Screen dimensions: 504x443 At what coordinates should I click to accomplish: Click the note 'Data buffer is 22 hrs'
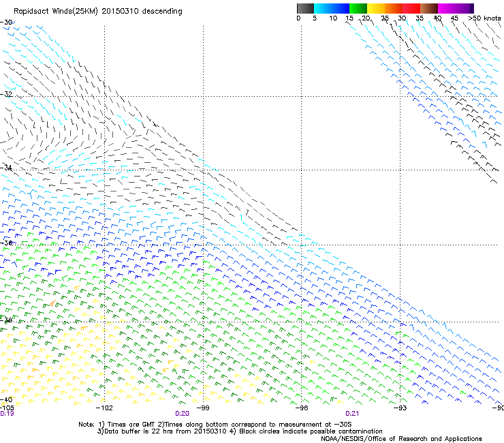pyautogui.click(x=139, y=431)
